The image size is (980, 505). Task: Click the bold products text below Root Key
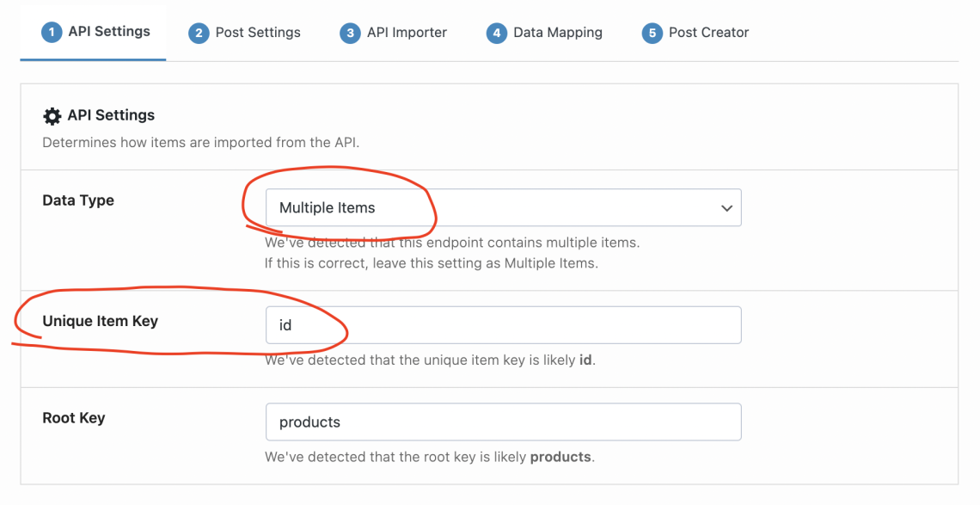click(x=560, y=457)
